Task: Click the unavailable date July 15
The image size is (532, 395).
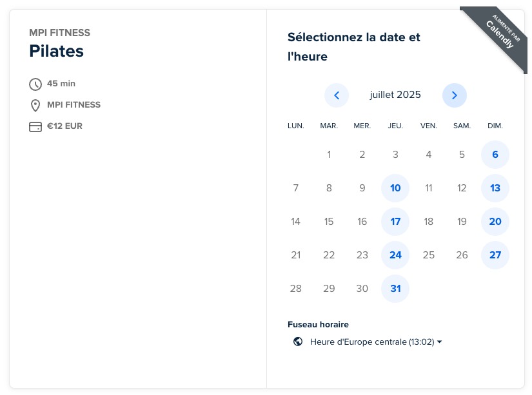Action: pyautogui.click(x=329, y=222)
